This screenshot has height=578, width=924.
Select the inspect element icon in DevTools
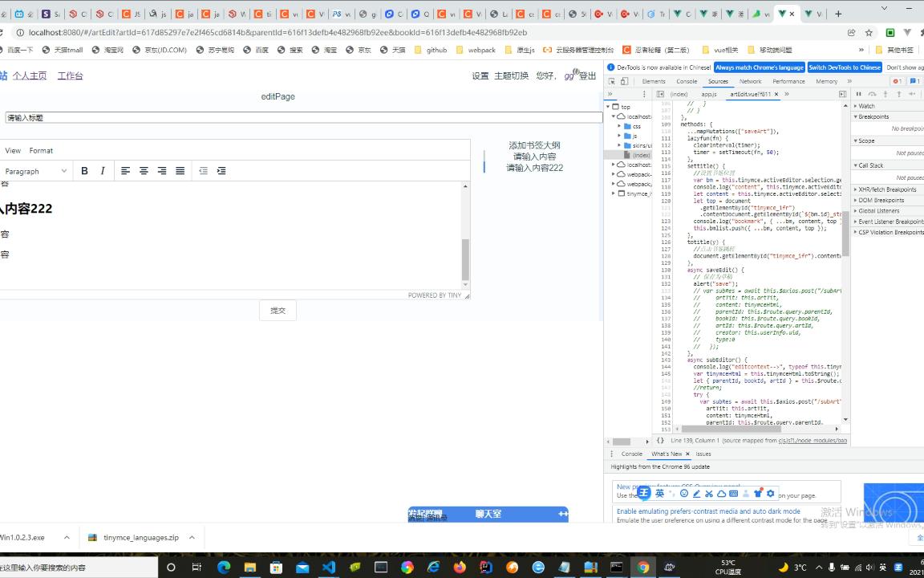(611, 80)
